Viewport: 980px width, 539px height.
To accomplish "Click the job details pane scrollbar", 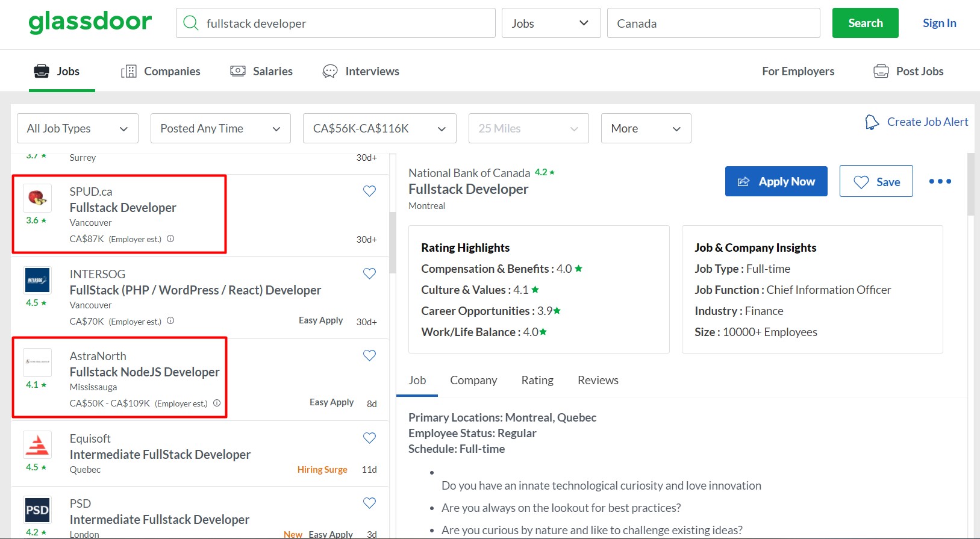I will pyautogui.click(x=970, y=184).
